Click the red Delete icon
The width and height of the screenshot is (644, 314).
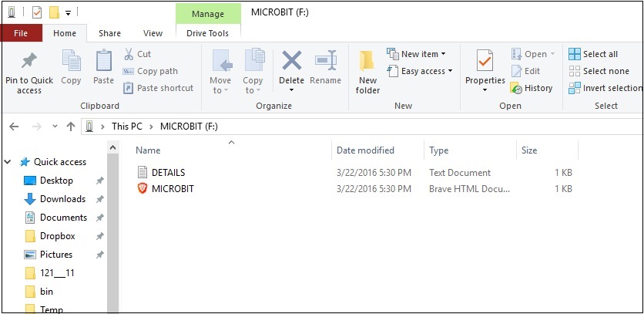(291, 61)
